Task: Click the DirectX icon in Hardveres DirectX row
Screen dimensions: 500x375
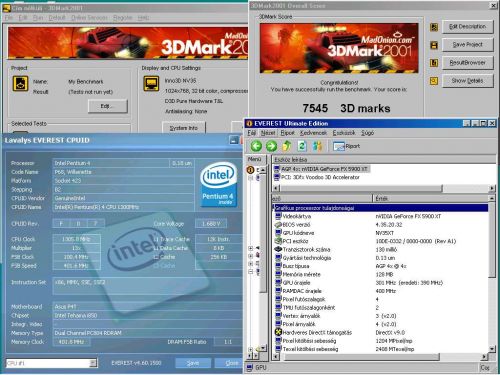Action: pyautogui.click(x=278, y=332)
